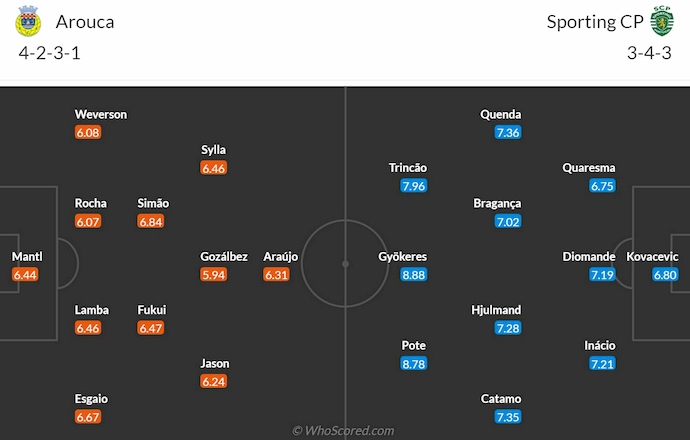690x440 pixels.
Task: Click the Sporting CP club crest icon
Action: click(660, 21)
